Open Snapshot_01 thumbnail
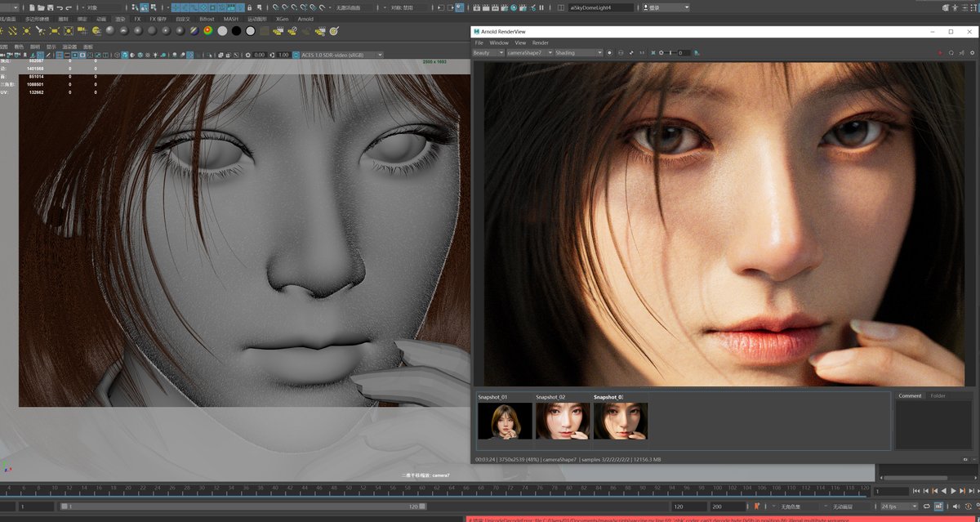 click(505, 421)
